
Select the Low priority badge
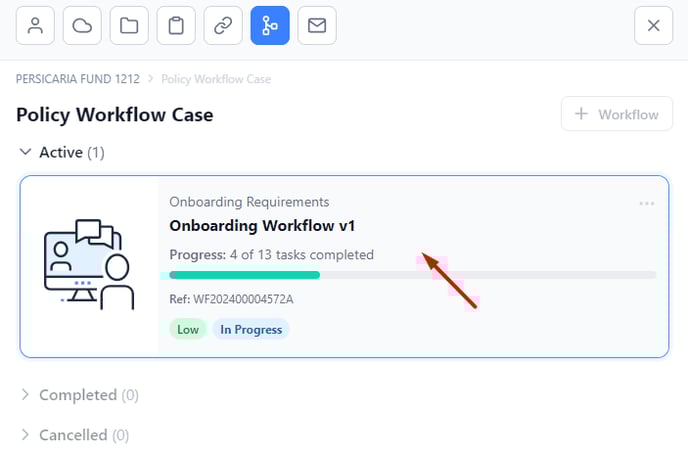(188, 330)
